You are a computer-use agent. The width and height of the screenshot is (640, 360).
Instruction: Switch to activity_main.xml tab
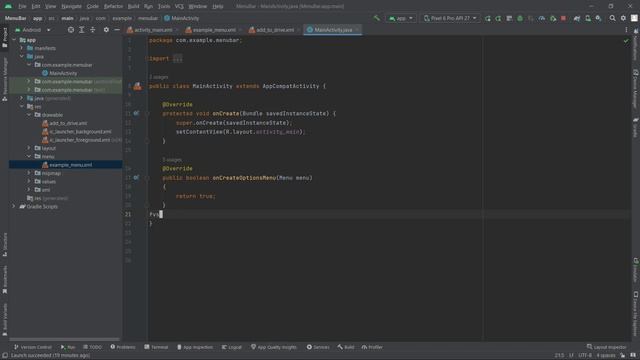152,30
